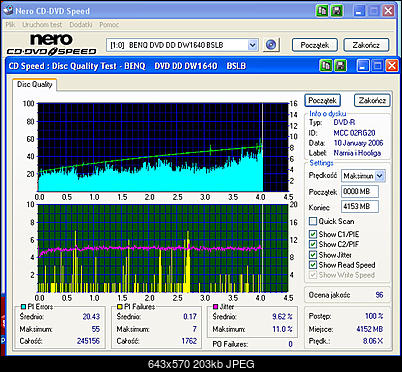Click the Ocena jakości value 96
402x372 pixels.
click(379, 295)
